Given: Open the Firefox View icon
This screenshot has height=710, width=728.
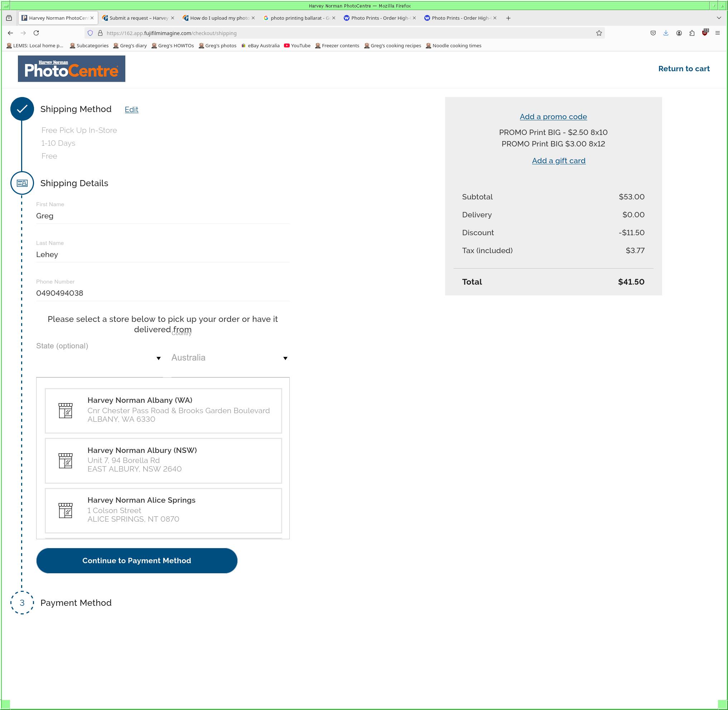Looking at the screenshot, I should [9, 18].
